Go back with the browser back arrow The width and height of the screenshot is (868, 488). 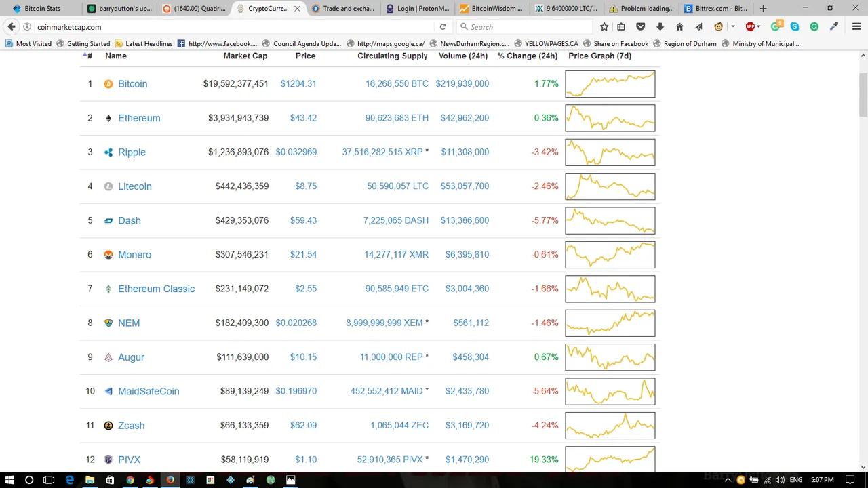[x=12, y=26]
